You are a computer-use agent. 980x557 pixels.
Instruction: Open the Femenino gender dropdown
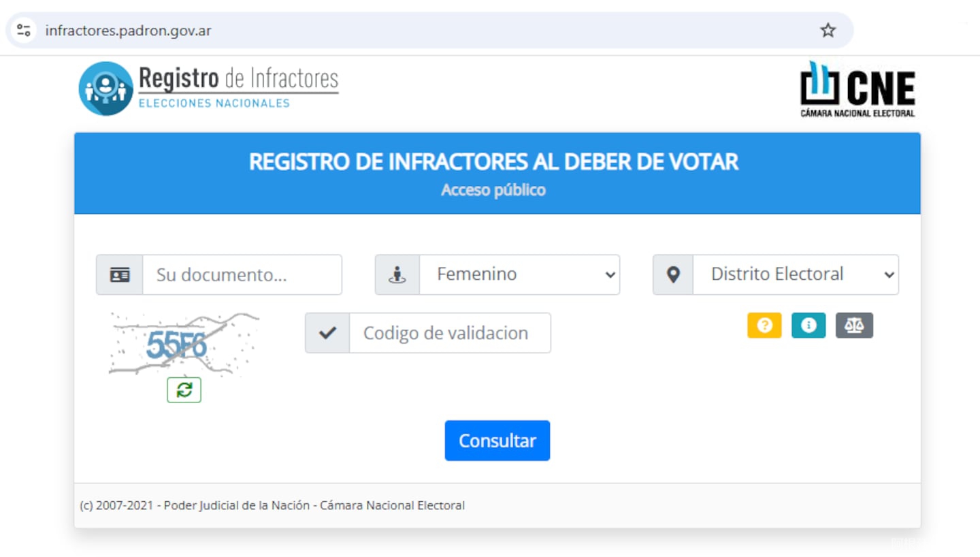pos(519,274)
